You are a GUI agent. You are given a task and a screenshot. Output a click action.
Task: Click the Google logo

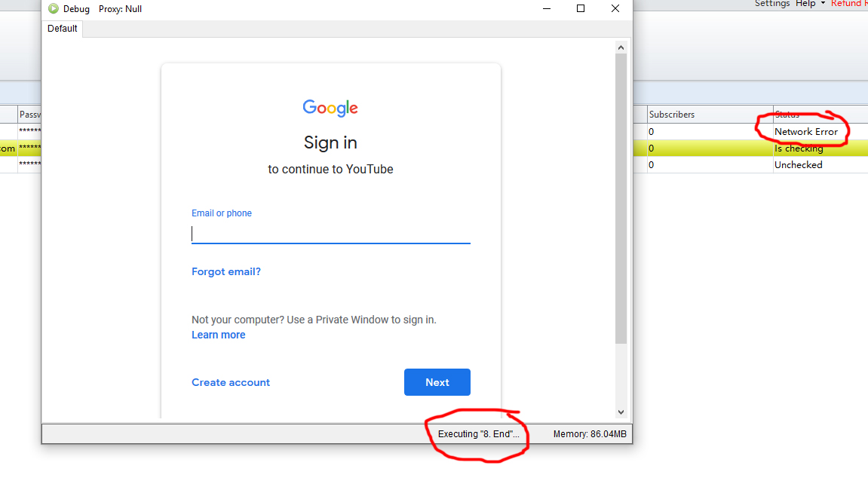point(330,108)
